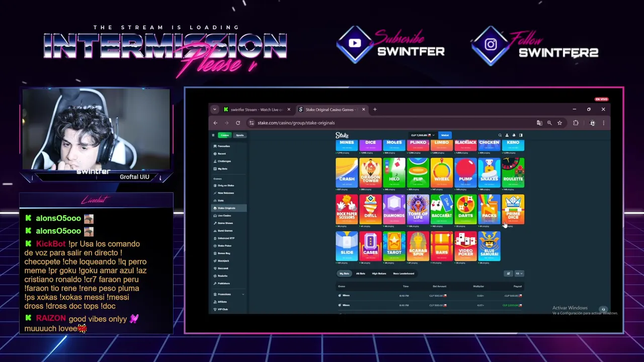644x362 pixels.
Task: Open My Bets in the sidebar
Action: (222, 169)
